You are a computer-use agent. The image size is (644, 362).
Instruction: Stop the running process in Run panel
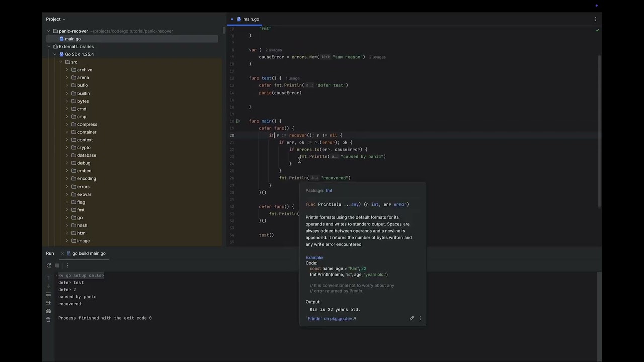coord(57,265)
